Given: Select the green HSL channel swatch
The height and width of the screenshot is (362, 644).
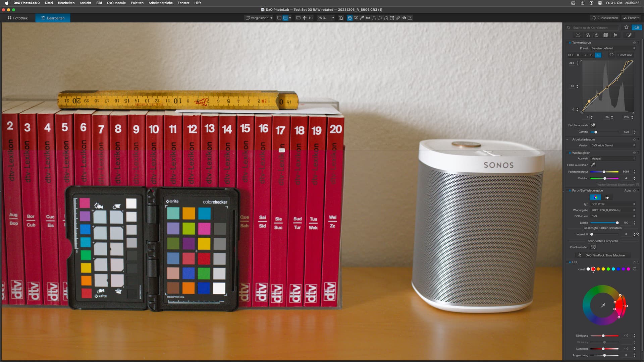Looking at the screenshot, I should [608, 269].
